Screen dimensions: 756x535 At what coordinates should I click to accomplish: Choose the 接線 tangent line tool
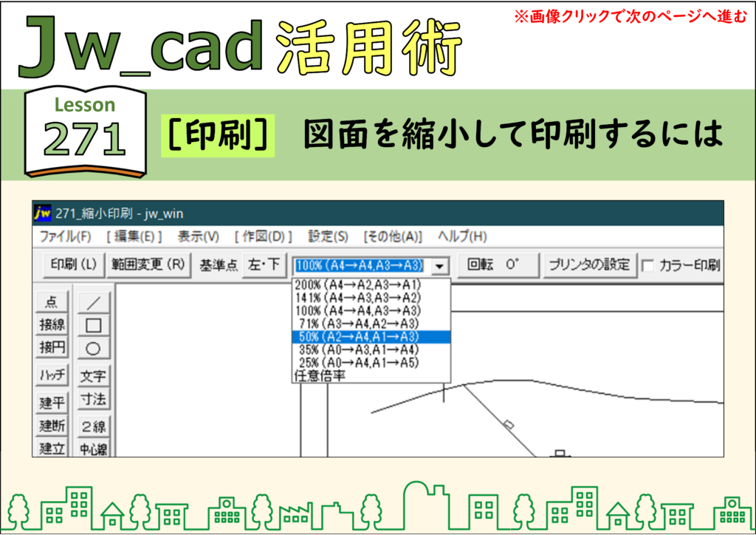coord(52,324)
